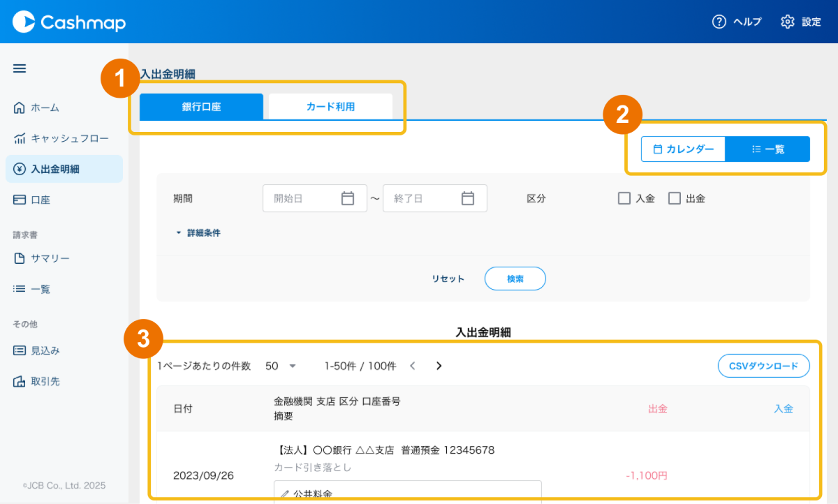
Task: Click the 開始日 date input field
Action: coord(300,198)
